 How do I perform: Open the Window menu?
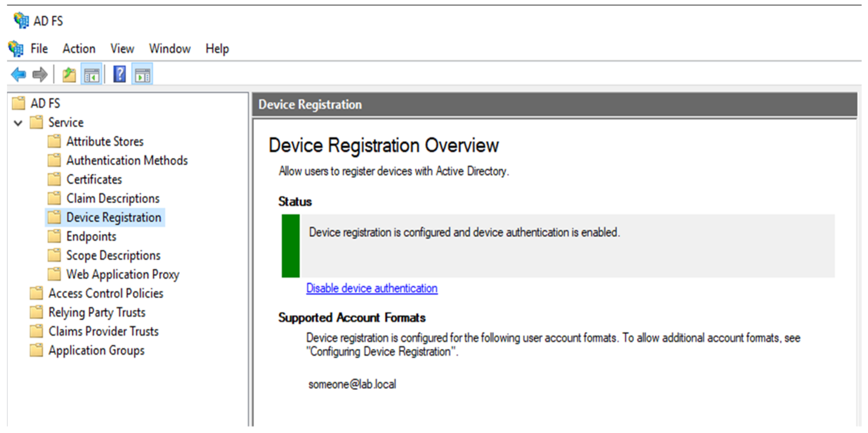170,49
